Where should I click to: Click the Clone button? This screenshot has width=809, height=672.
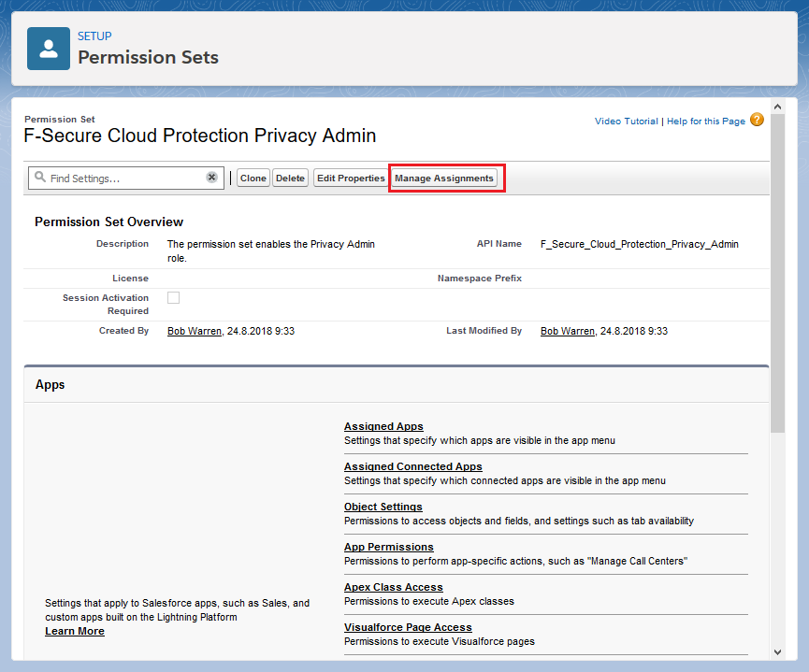click(253, 178)
